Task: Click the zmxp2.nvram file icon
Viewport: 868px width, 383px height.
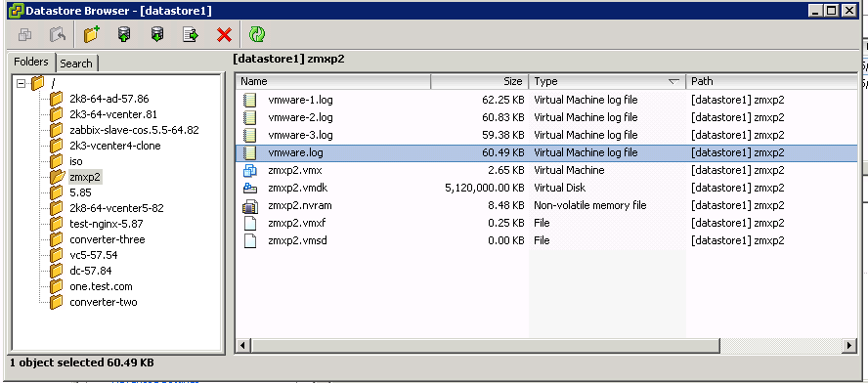Action: (x=250, y=206)
